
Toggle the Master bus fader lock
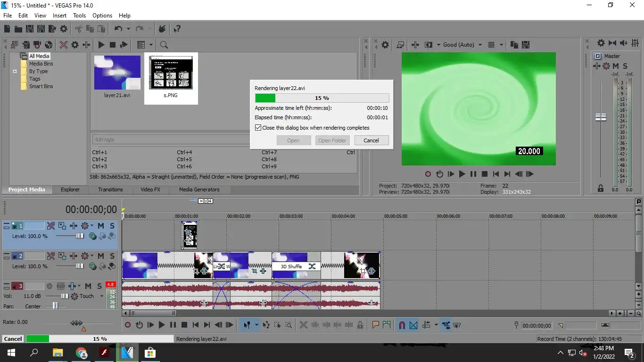[601, 188]
